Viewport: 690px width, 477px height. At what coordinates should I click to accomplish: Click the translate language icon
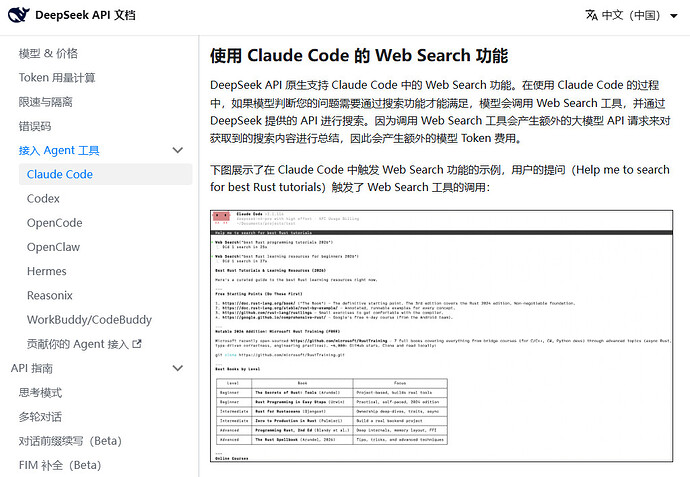pos(591,15)
